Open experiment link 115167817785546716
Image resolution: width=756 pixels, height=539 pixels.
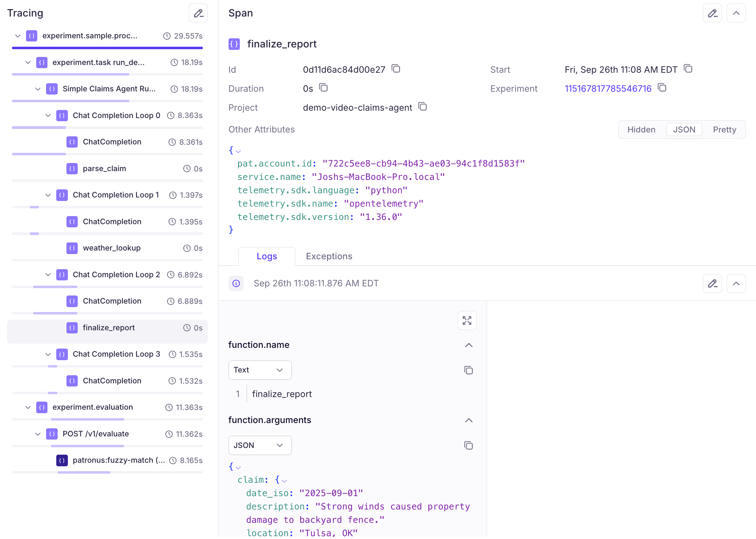click(608, 89)
